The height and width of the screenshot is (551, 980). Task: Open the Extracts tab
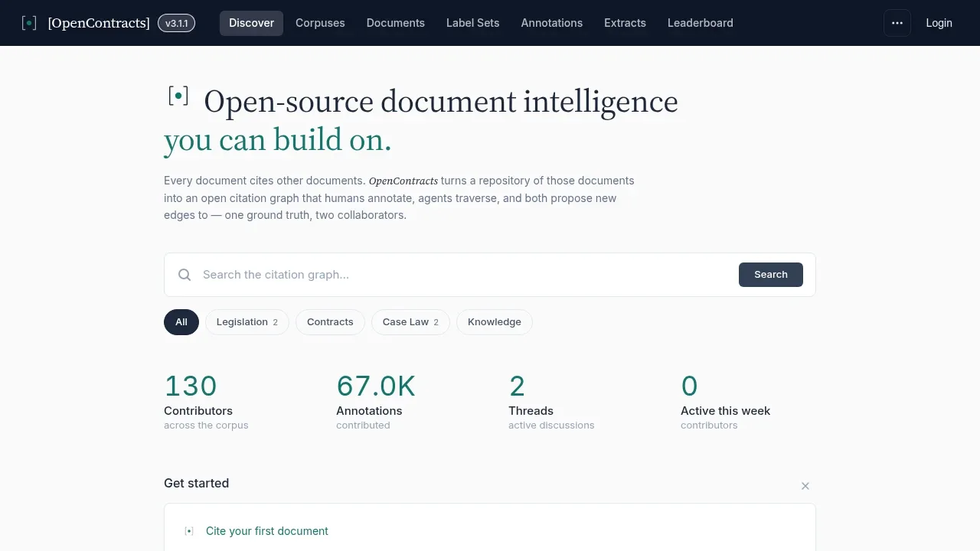625,23
